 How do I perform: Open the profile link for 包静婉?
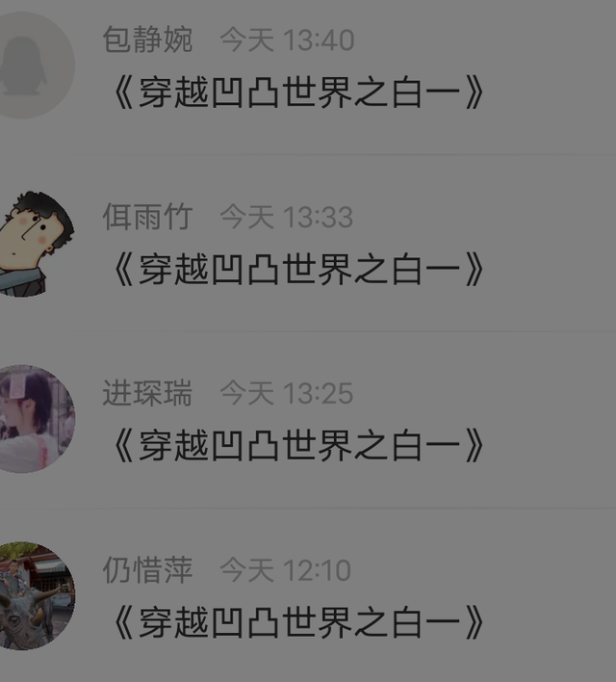tap(147, 39)
